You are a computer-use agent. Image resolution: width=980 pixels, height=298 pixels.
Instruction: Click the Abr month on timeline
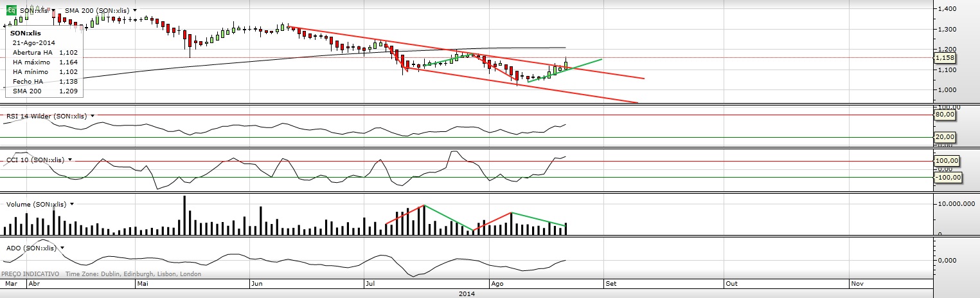(33, 283)
